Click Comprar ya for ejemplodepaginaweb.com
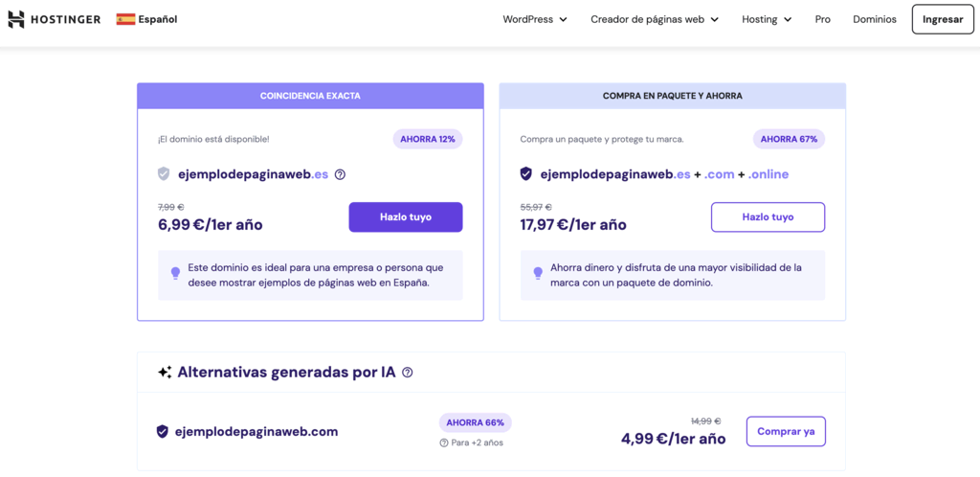 click(x=786, y=431)
